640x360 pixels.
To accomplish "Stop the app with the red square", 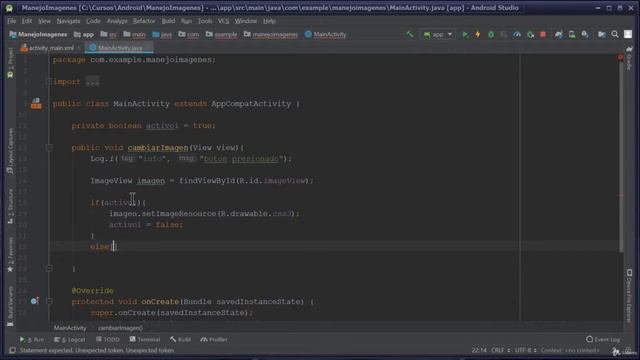I will (x=543, y=35).
